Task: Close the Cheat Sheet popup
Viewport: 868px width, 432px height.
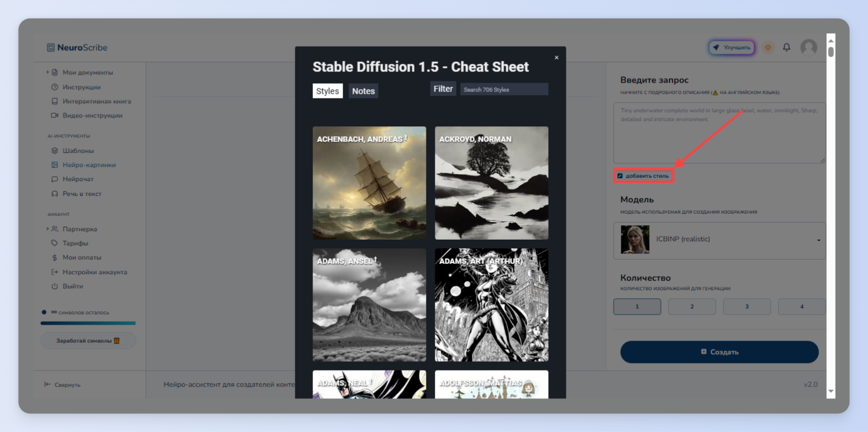Action: tap(556, 57)
